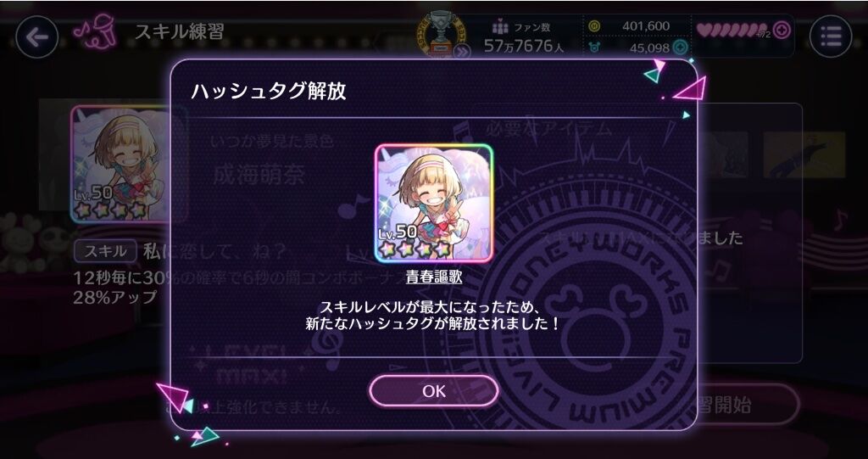Select the 青春謳歌 character card in the dialog

(433, 202)
